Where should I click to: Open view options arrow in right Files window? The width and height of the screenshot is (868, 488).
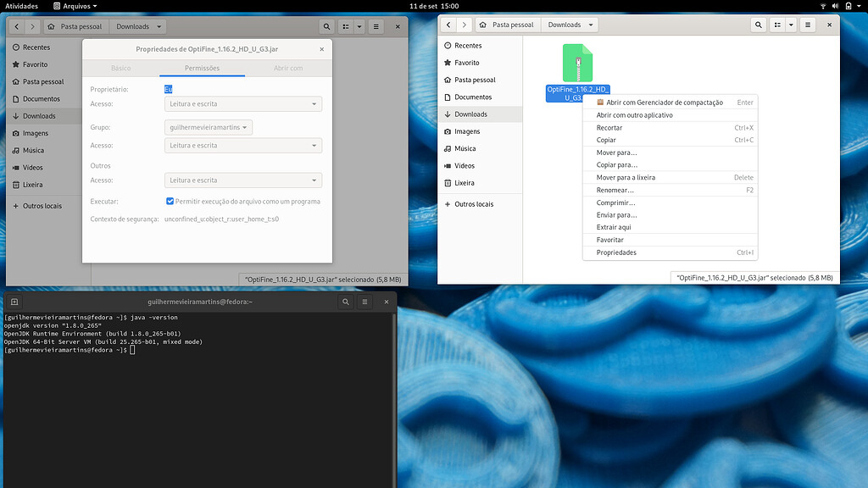tap(791, 25)
